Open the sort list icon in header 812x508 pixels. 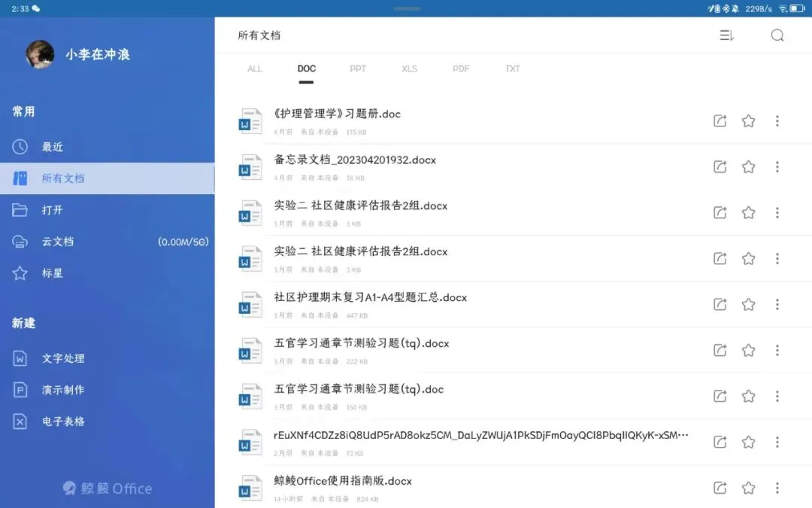coord(726,35)
